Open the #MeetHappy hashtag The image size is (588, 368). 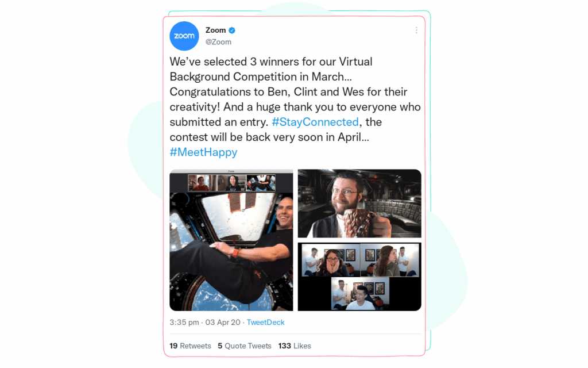(x=203, y=152)
